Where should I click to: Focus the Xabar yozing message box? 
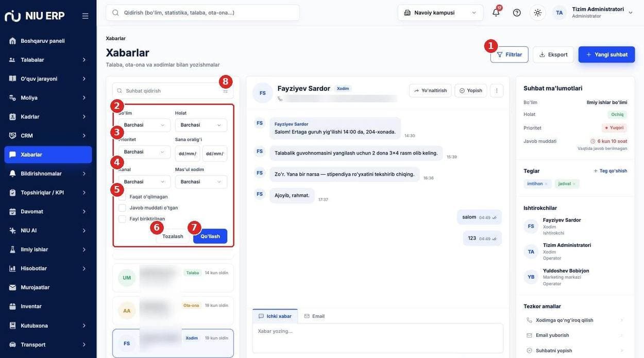(x=378, y=338)
